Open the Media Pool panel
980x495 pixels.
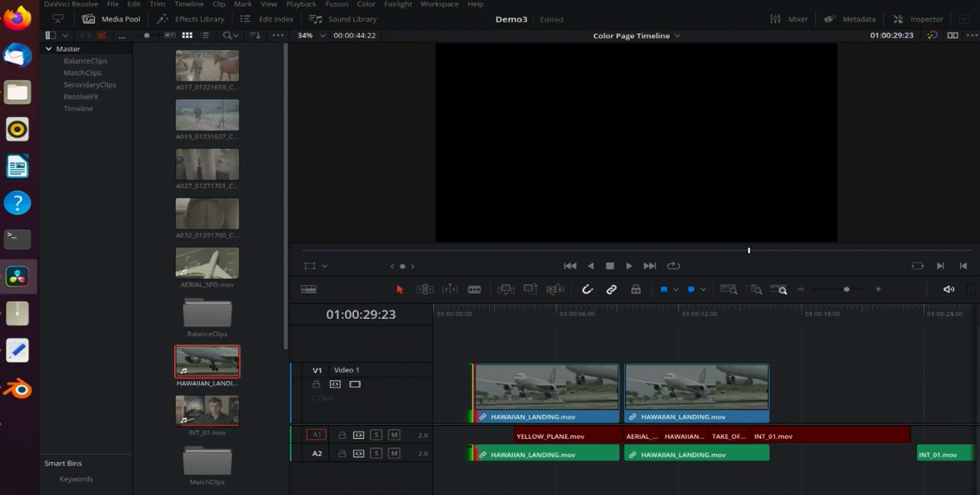pos(112,19)
